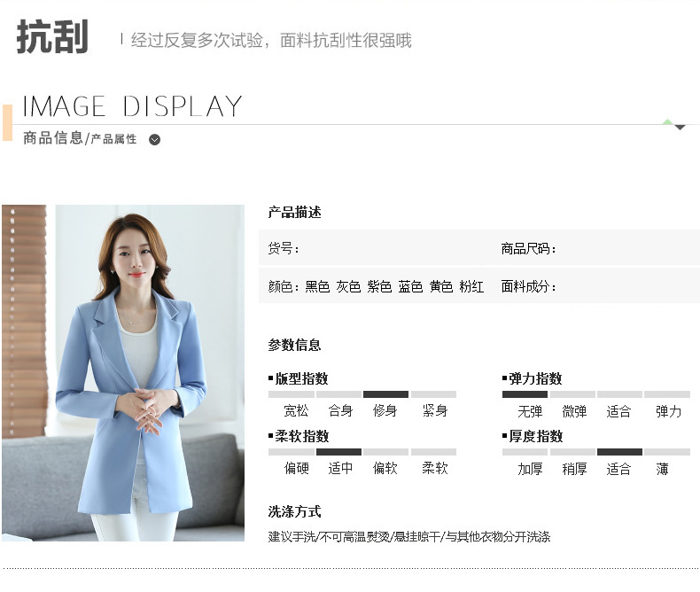This screenshot has width=700, height=592.
Task: Expand the circled arrow beside 商品信息/产品属性
Action: point(155,139)
